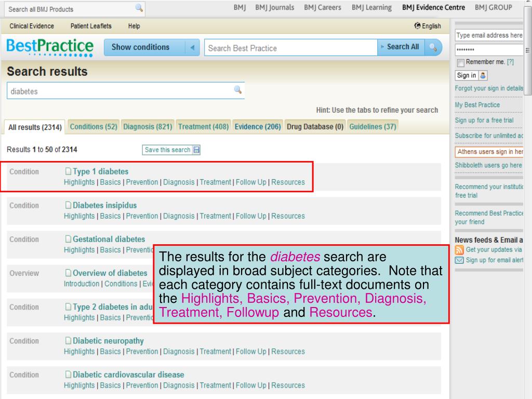This screenshot has height=399, width=532.
Task: Click the magnifier icon in BMJ Products search
Action: [139, 8]
